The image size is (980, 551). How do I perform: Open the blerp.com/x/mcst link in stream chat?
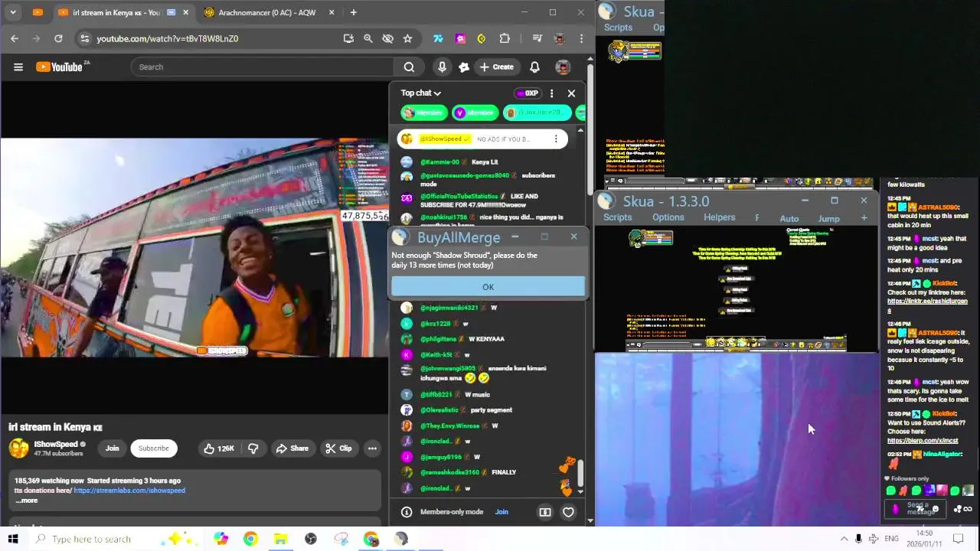(x=923, y=441)
